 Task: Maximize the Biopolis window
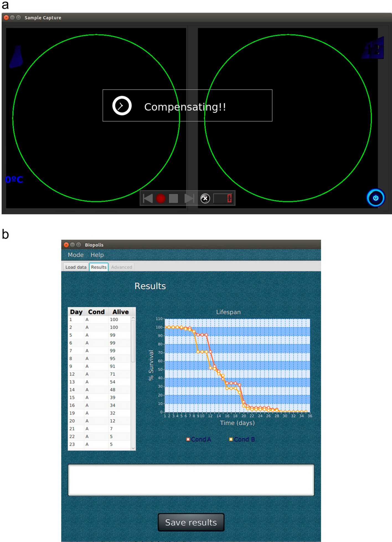pos(79,245)
